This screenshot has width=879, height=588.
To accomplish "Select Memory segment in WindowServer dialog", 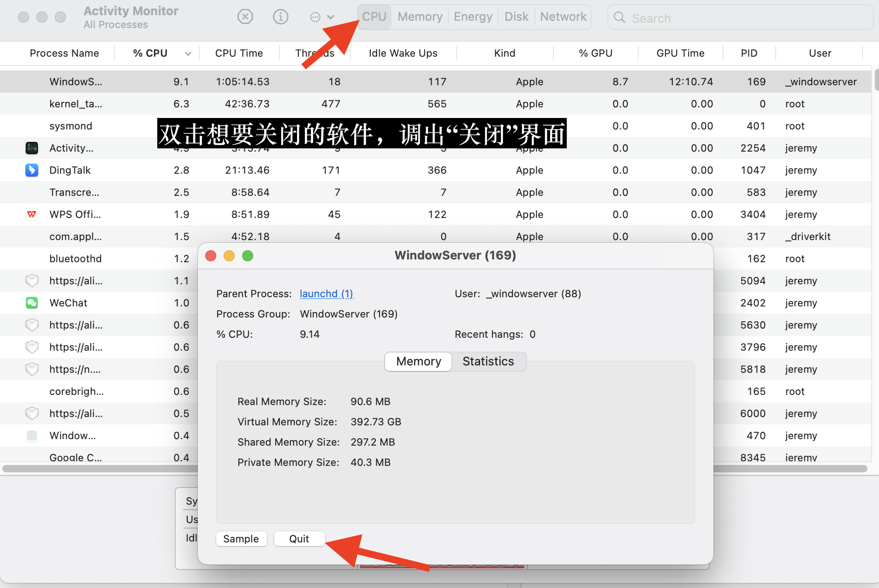I will (418, 361).
